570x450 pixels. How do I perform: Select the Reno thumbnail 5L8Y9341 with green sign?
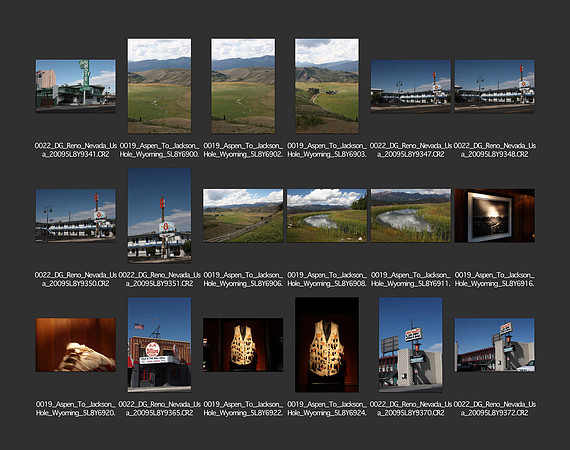(x=76, y=86)
